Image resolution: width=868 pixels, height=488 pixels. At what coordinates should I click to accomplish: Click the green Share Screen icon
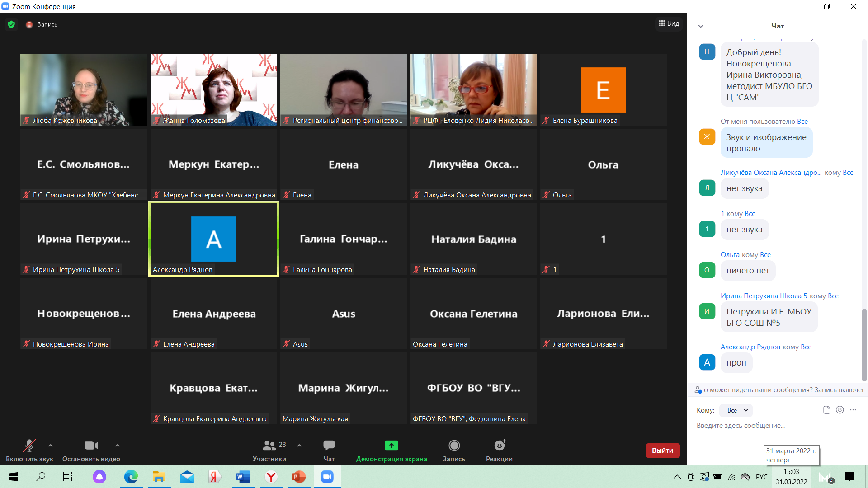tap(391, 446)
